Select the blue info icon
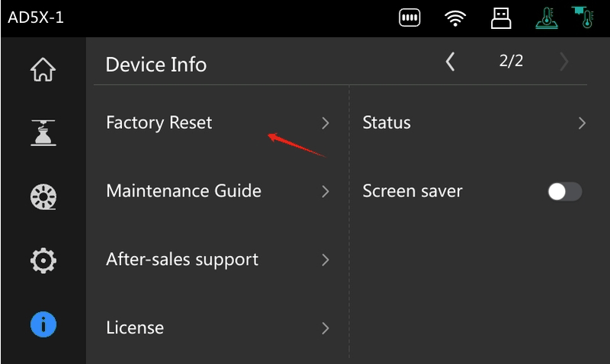 tap(43, 325)
